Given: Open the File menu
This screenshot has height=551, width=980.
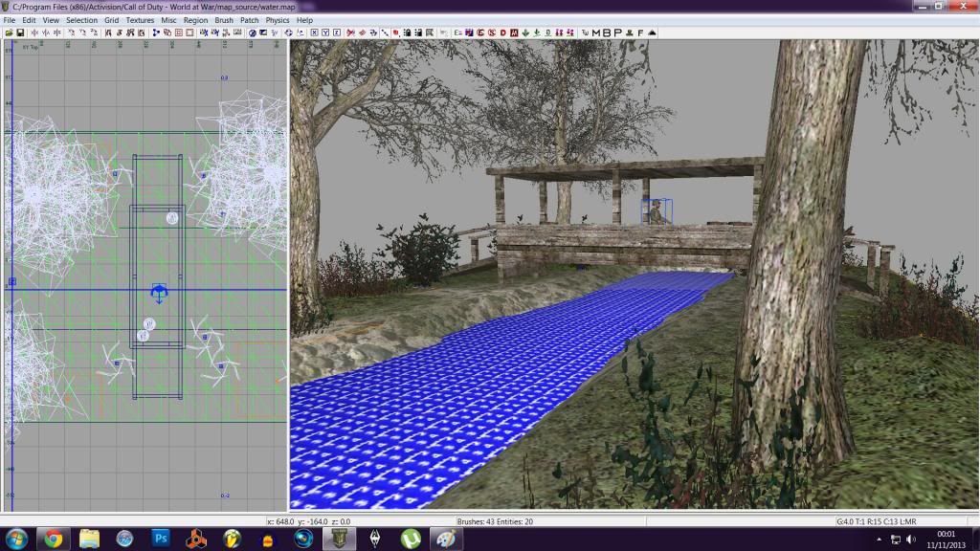Looking at the screenshot, I should click(x=10, y=20).
